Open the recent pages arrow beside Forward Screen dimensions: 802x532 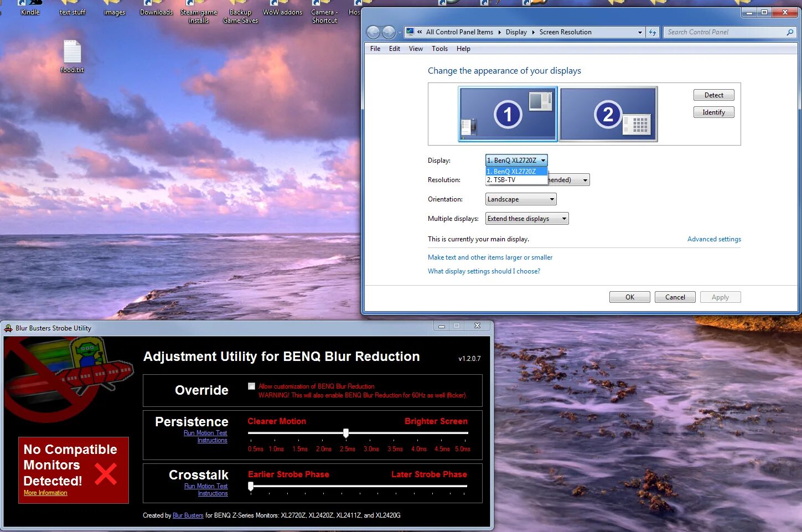[x=400, y=33]
